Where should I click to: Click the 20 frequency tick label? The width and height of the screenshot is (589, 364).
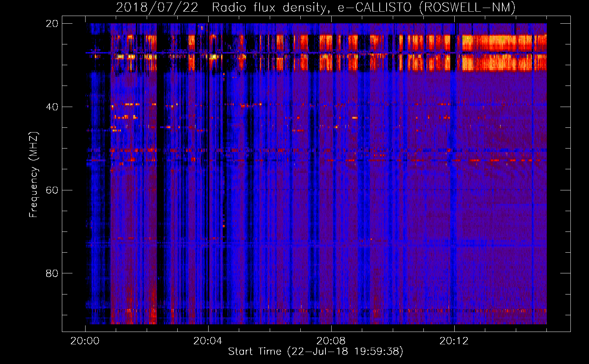pos(52,24)
